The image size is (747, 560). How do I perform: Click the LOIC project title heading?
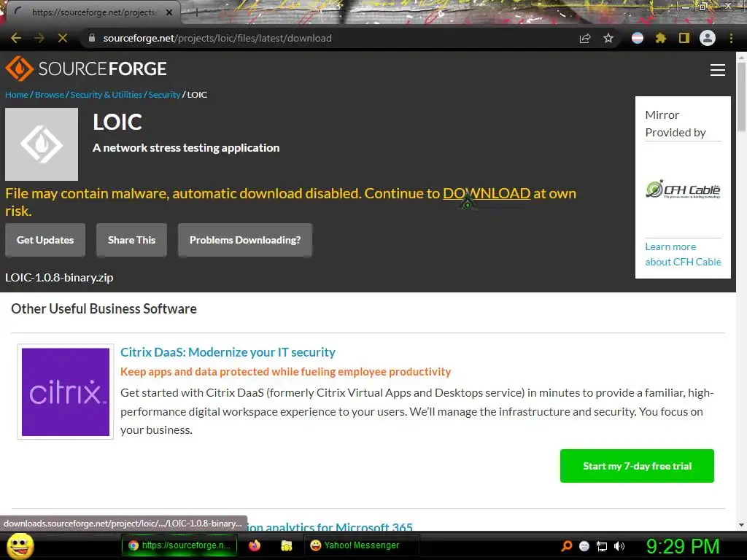[117, 122]
